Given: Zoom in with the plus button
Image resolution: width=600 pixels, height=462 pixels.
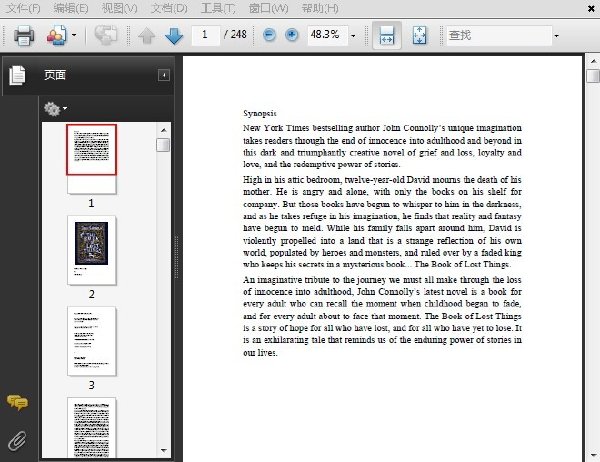Looking at the screenshot, I should tap(292, 35).
